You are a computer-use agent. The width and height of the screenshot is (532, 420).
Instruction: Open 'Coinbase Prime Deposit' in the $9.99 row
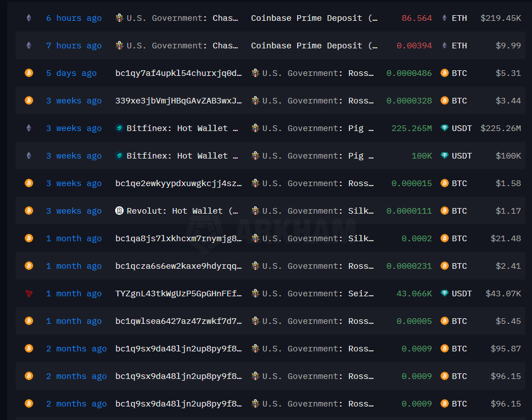pos(314,46)
